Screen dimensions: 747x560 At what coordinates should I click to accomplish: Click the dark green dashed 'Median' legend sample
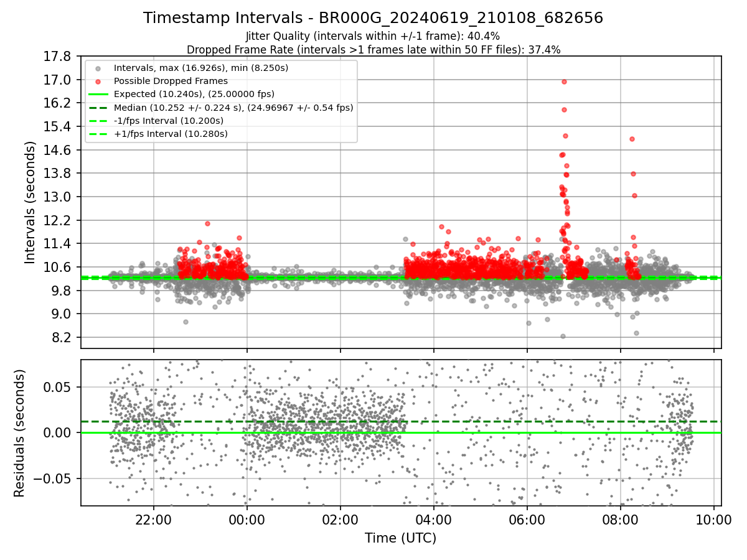98,108
